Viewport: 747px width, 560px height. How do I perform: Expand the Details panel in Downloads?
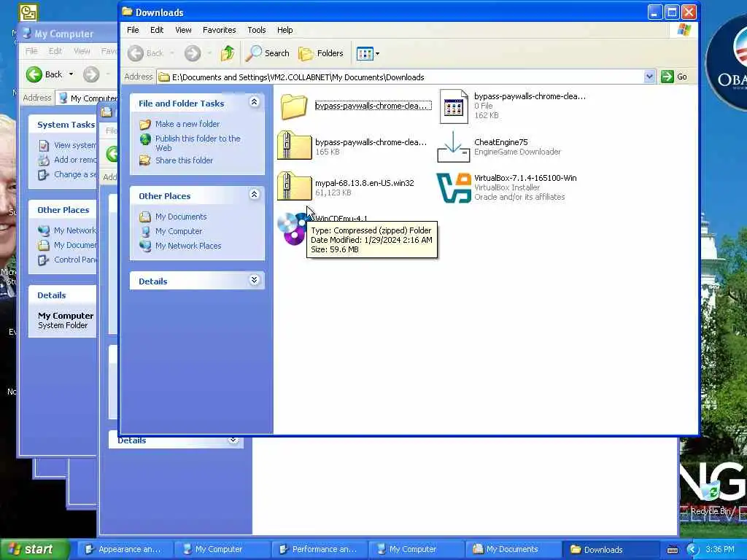click(254, 280)
